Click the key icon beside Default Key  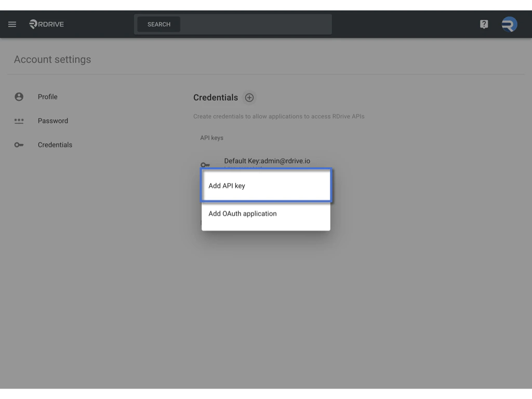point(206,163)
